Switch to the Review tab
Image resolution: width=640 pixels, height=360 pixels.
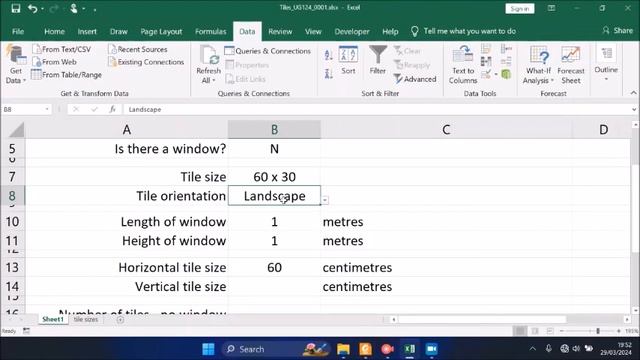point(280,31)
